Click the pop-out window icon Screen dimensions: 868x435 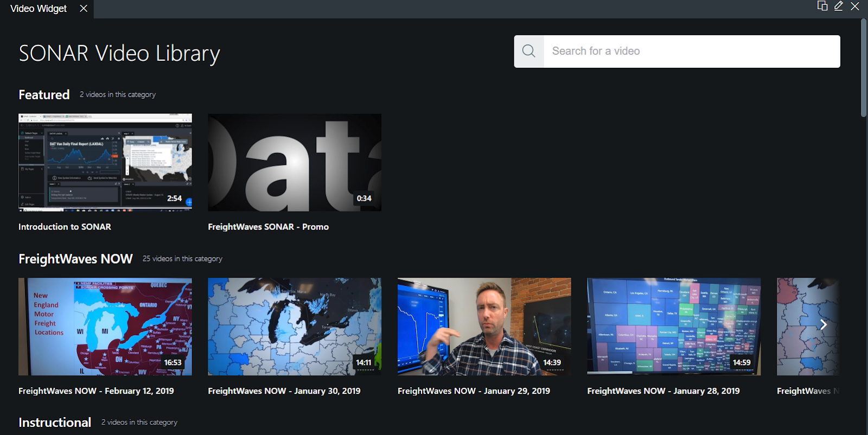pyautogui.click(x=822, y=6)
